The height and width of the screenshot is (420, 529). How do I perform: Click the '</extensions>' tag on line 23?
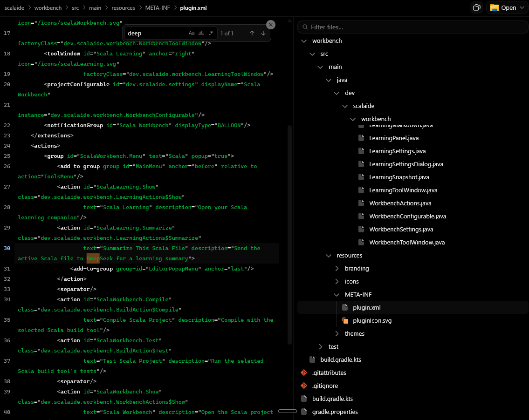[52, 135]
